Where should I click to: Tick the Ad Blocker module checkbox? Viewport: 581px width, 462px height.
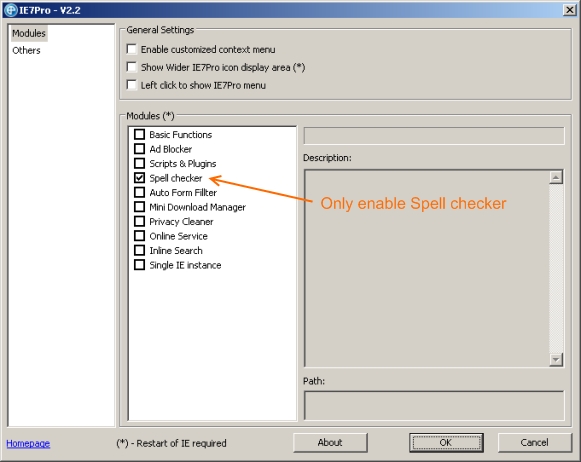(139, 149)
